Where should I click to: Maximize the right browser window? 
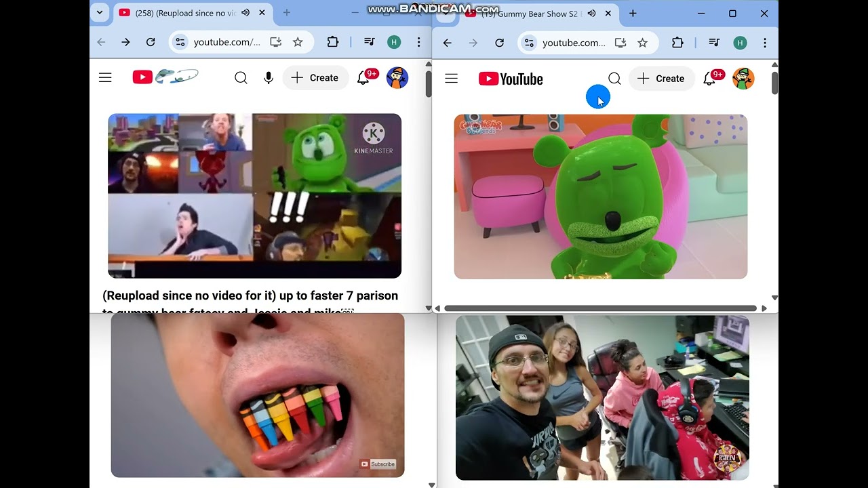(732, 14)
